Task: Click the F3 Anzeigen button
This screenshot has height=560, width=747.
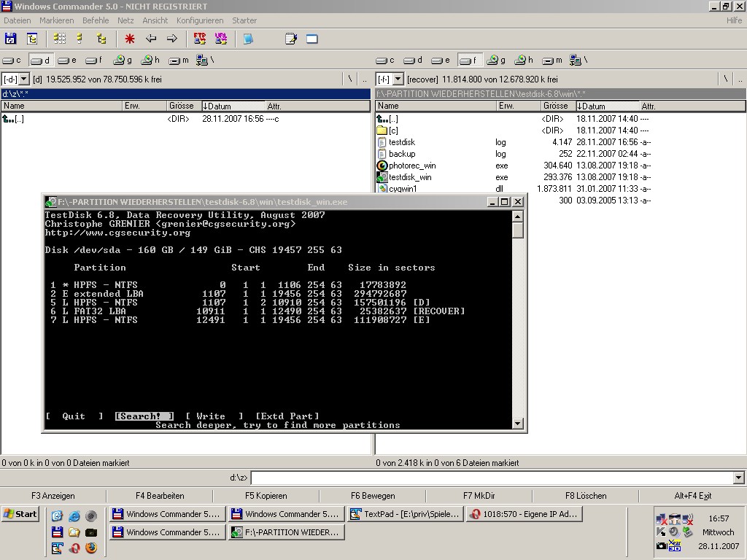Action: click(53, 496)
